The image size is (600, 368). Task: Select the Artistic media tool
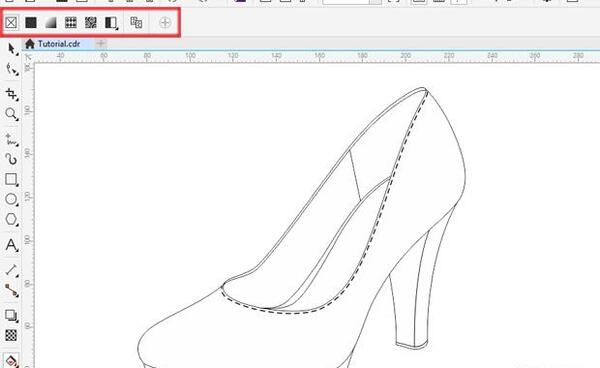[11, 159]
